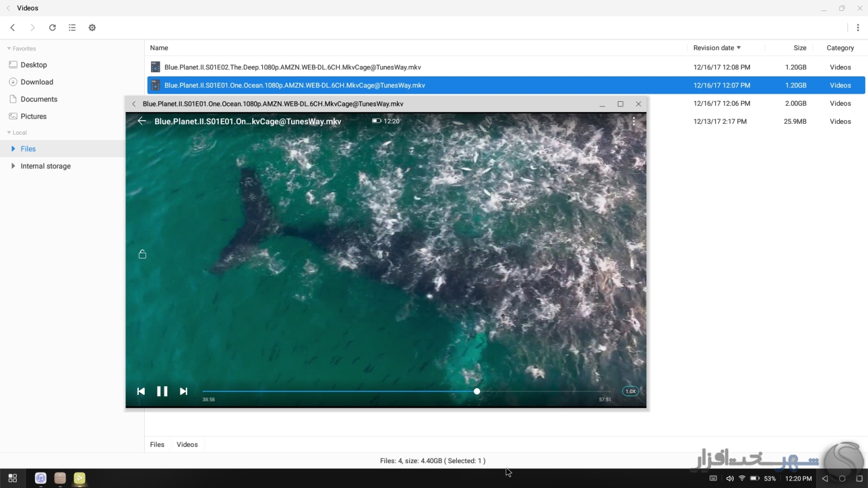Skip to next video
Image resolution: width=868 pixels, height=488 pixels.
coord(183,391)
